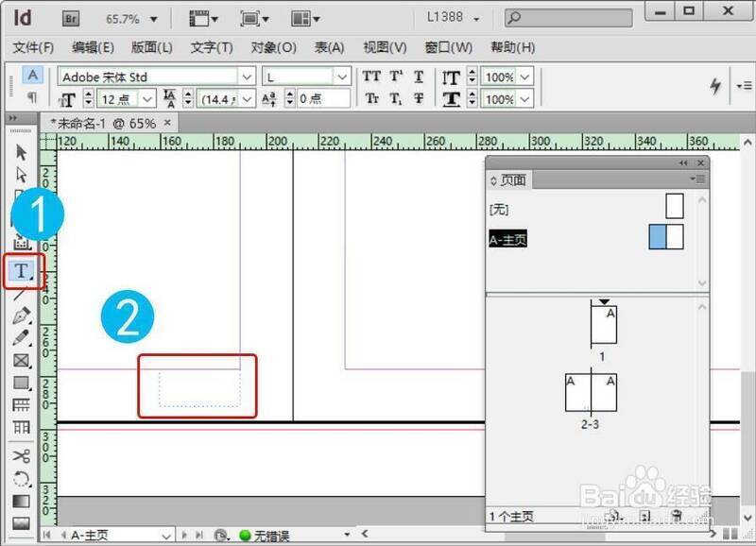
Task: Select the Pencil tool
Action: pos(22,337)
